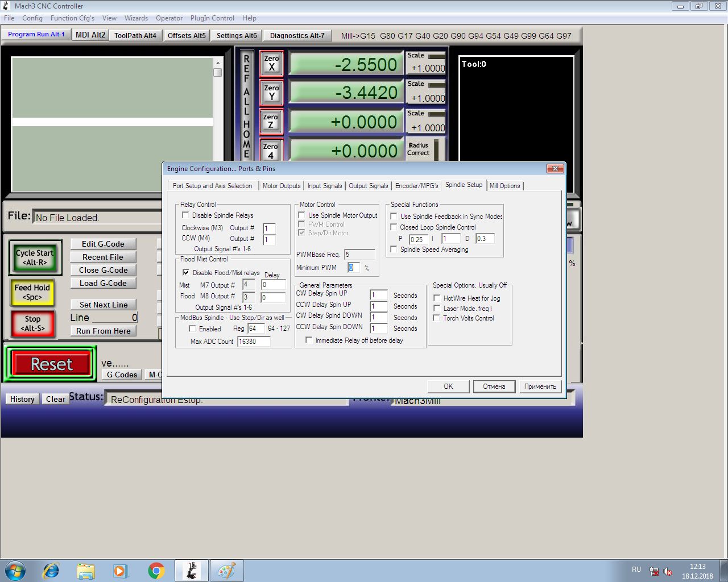Switch to MDI Alt2 screen
Image resolution: width=728 pixels, height=582 pixels.
[x=90, y=35]
